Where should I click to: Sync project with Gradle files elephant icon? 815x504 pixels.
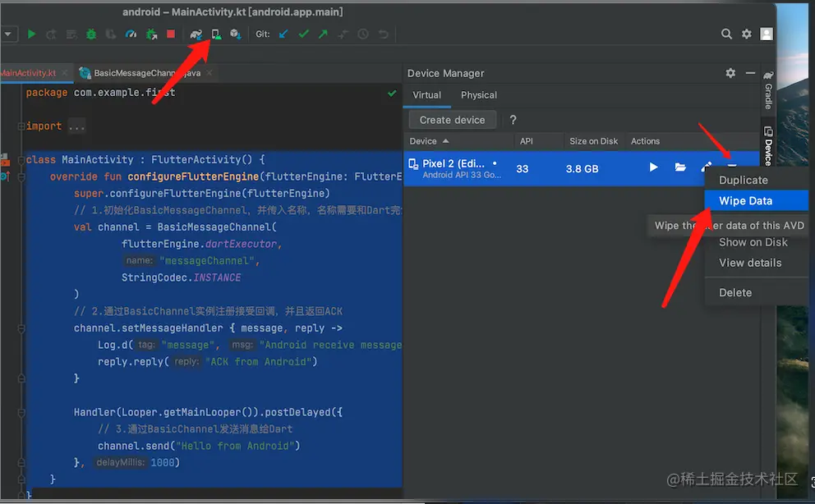[x=196, y=34]
